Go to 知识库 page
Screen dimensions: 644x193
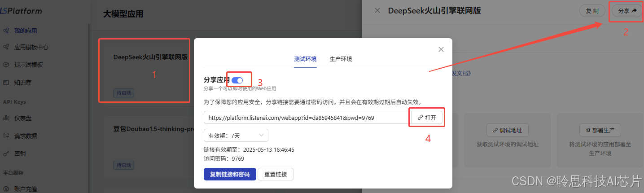pyautogui.click(x=23, y=83)
